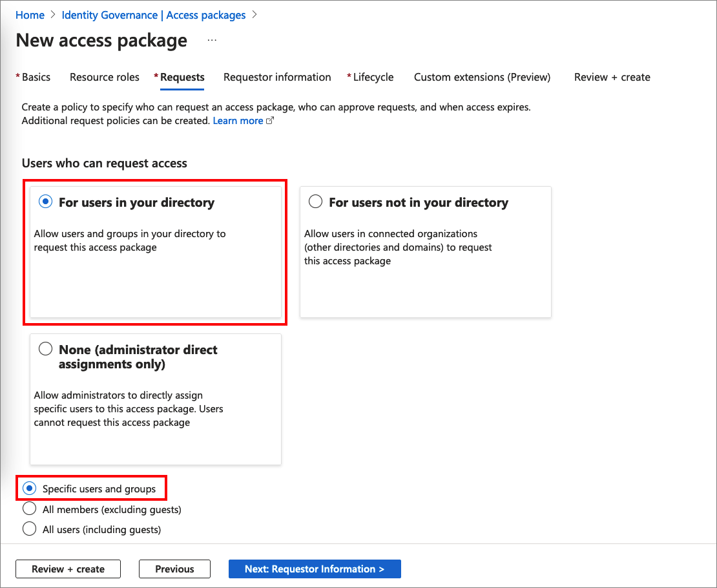
Task: Select 'For users not in your directory' option
Action: coord(315,202)
